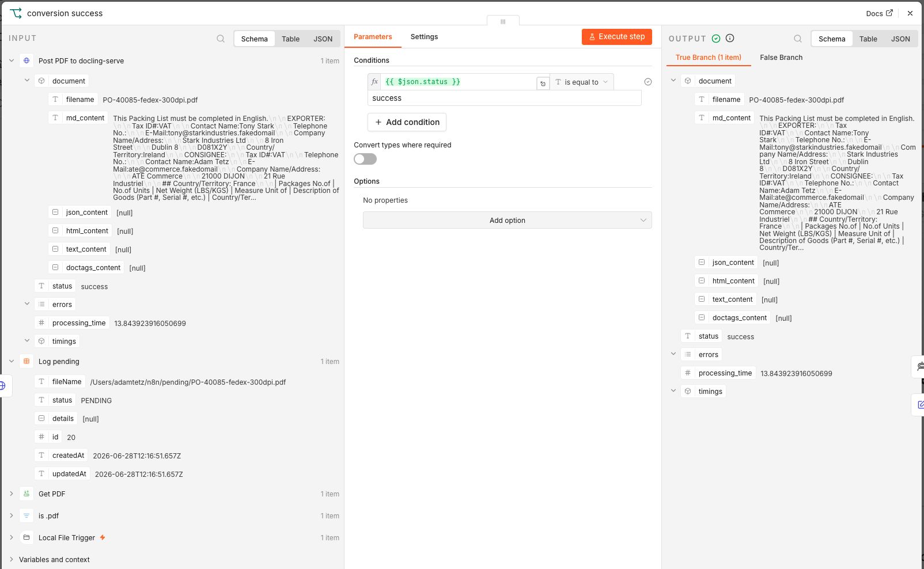This screenshot has height=569, width=924.
Task: Click the Get PDF node icon
Action: 26,494
